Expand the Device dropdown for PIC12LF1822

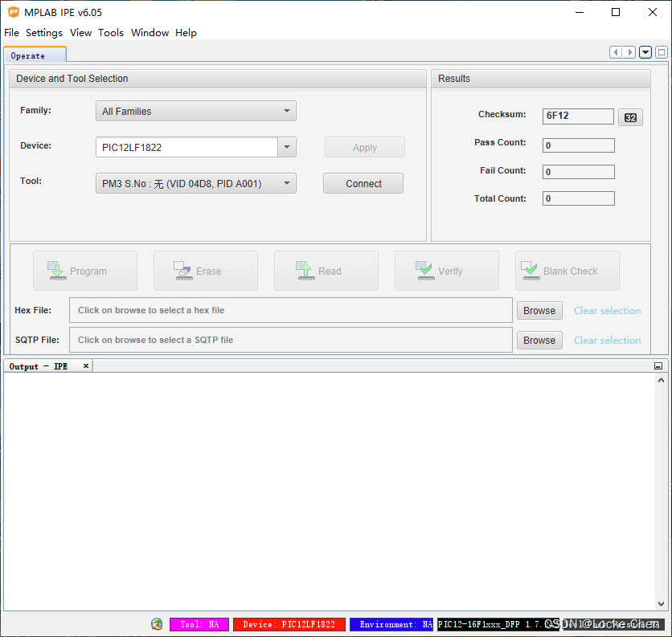coord(286,146)
